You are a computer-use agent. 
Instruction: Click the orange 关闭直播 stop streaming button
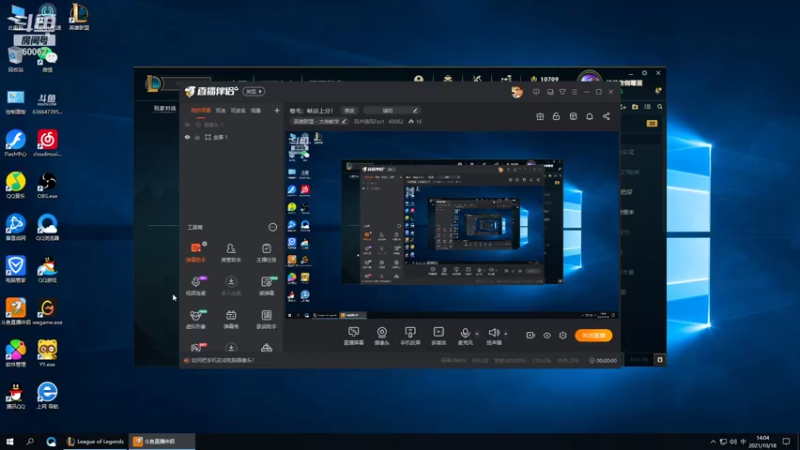click(593, 335)
